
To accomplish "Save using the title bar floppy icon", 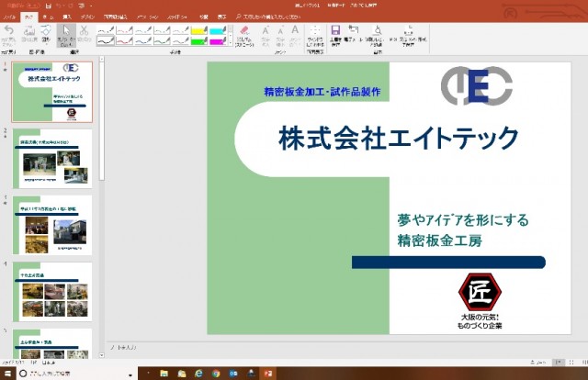I will (49, 6).
